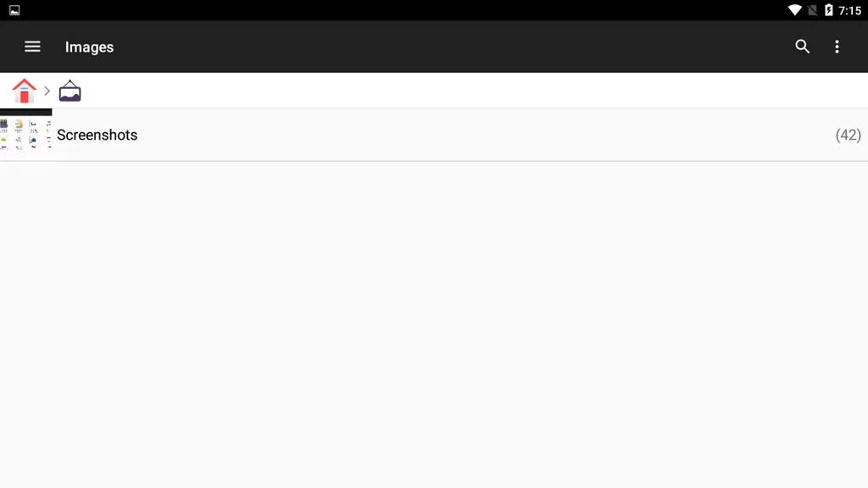Open the Screenshots folder thumbnail

click(26, 135)
